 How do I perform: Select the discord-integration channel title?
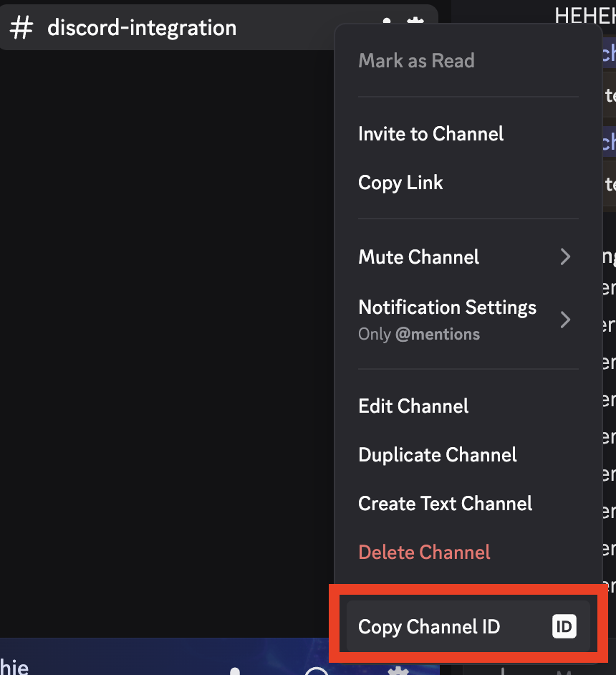(141, 28)
